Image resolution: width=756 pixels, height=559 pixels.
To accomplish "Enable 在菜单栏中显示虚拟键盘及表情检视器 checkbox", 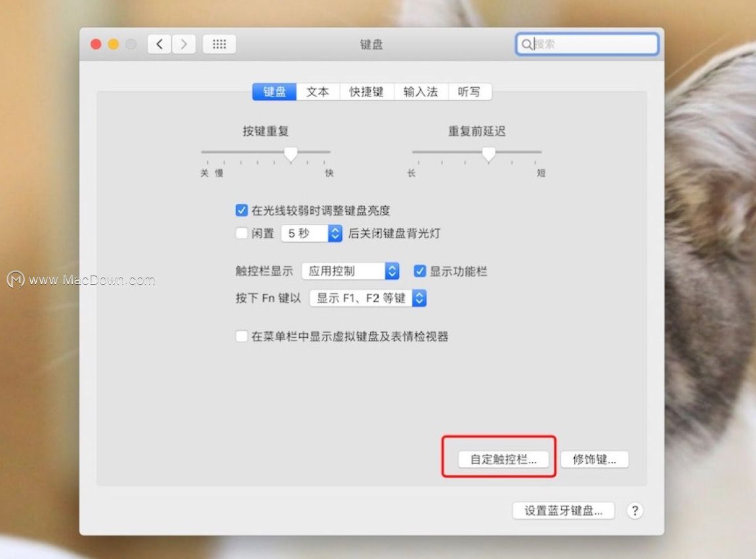I will (241, 336).
